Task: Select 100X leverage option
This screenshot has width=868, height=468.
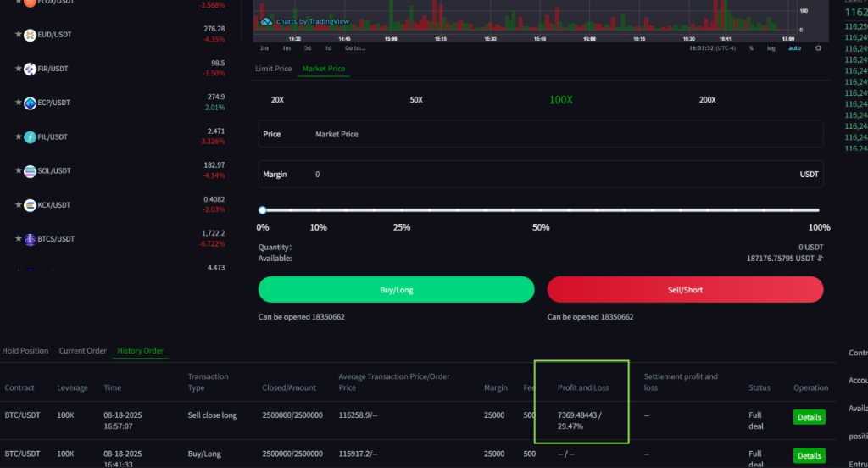Action: point(560,100)
